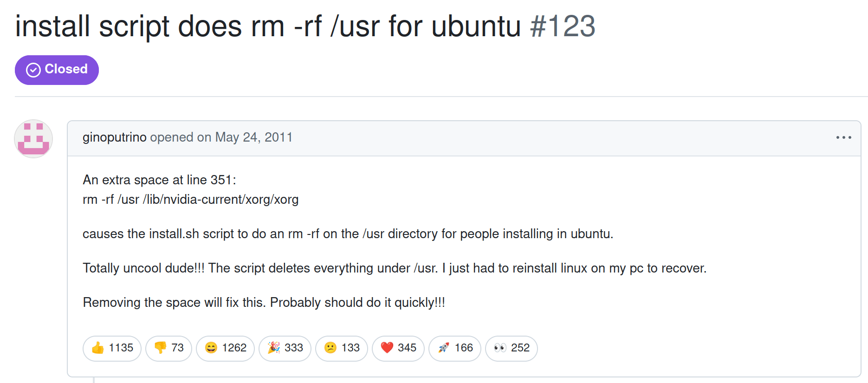Toggle the thumbs down reaction showing 73

click(x=168, y=348)
